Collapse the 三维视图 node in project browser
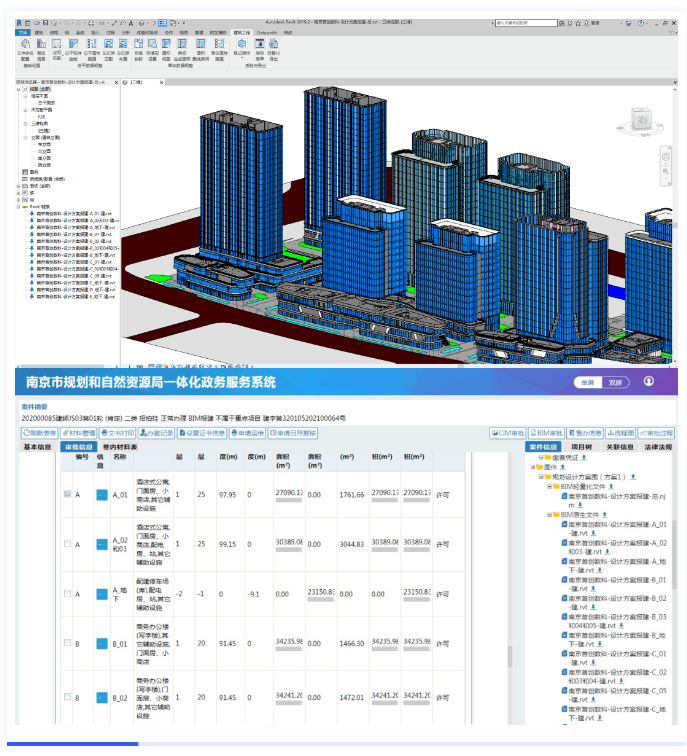The width and height of the screenshot is (687, 756). point(26,123)
